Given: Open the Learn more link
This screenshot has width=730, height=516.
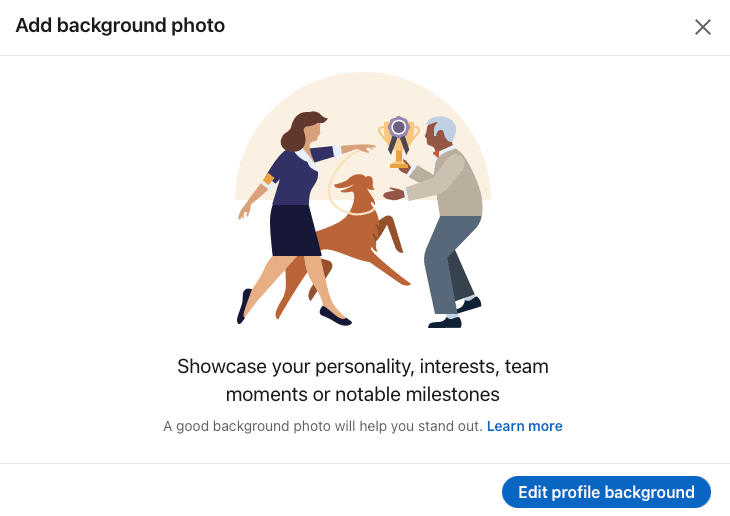Looking at the screenshot, I should click(x=524, y=426).
